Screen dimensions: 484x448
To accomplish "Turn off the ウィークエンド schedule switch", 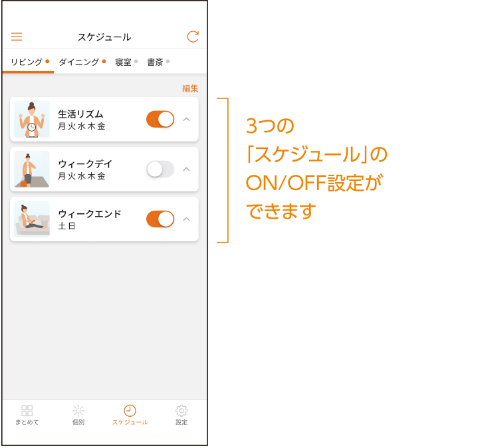I will click(x=160, y=219).
